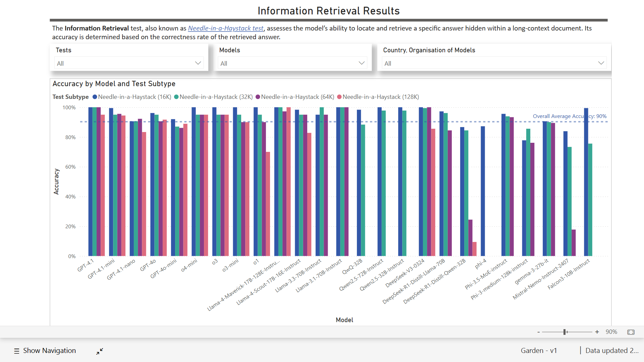Click the fit-to-page icon

pyautogui.click(x=631, y=332)
